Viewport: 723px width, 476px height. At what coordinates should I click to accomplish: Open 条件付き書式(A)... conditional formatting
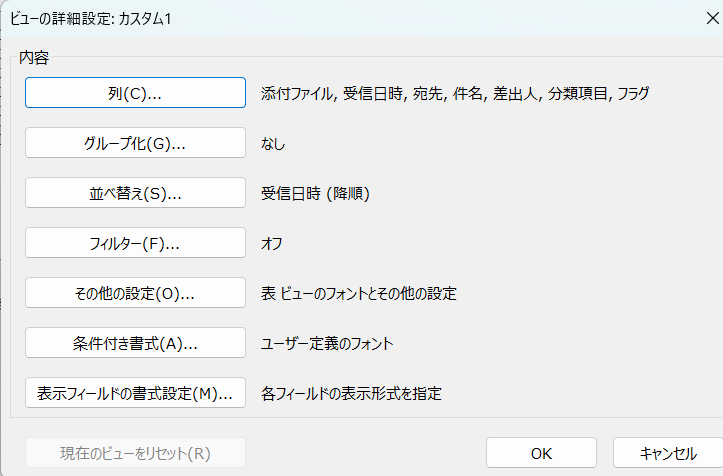point(135,343)
